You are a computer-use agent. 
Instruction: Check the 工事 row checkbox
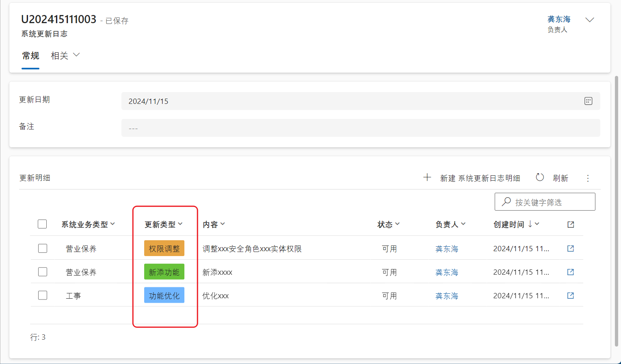pos(43,295)
